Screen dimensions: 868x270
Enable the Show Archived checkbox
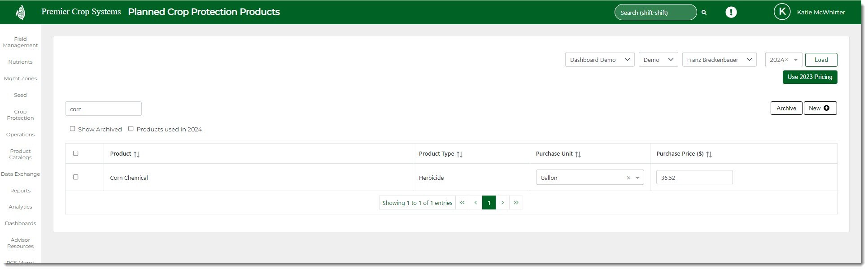[x=73, y=129]
